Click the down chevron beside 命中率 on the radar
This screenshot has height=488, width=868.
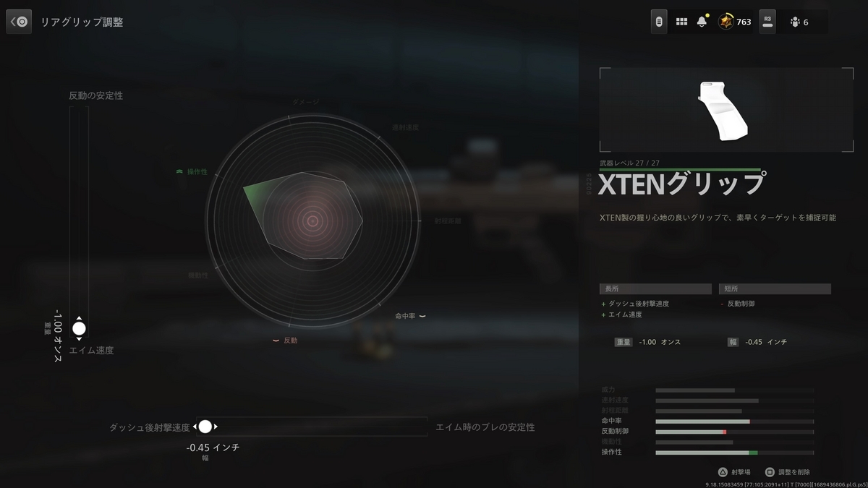pos(422,316)
